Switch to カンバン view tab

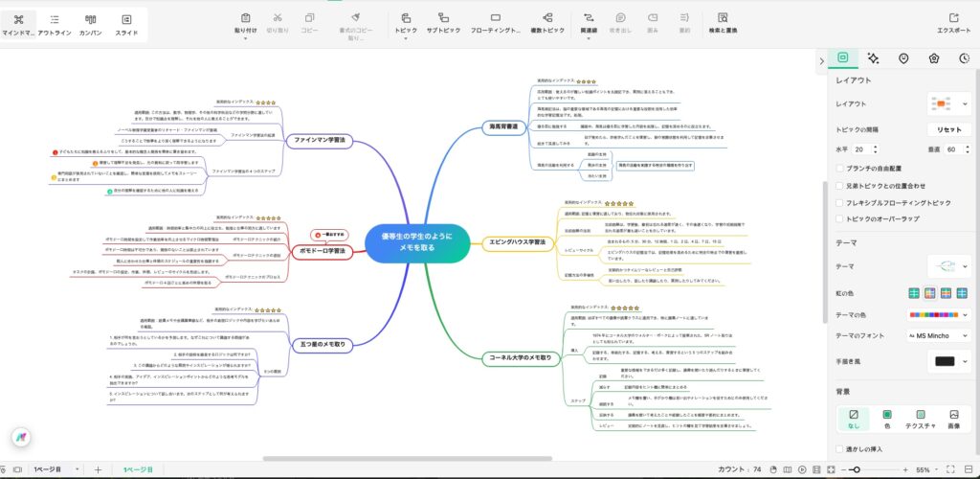(90, 23)
